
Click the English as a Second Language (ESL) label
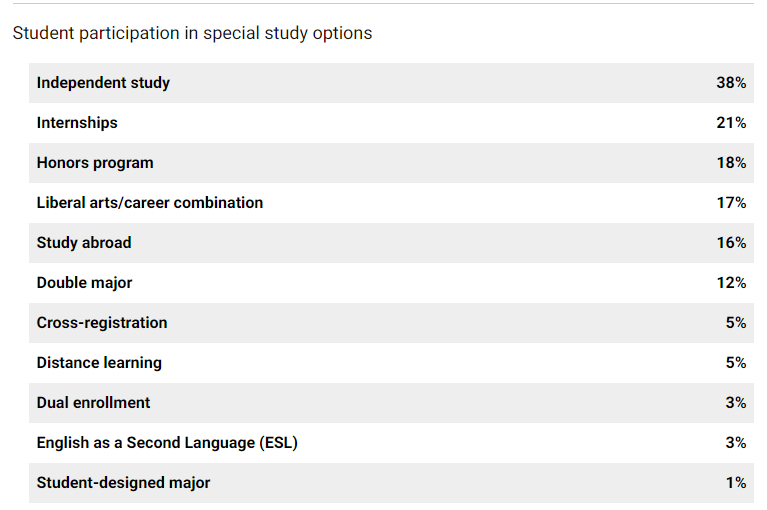[x=167, y=443]
